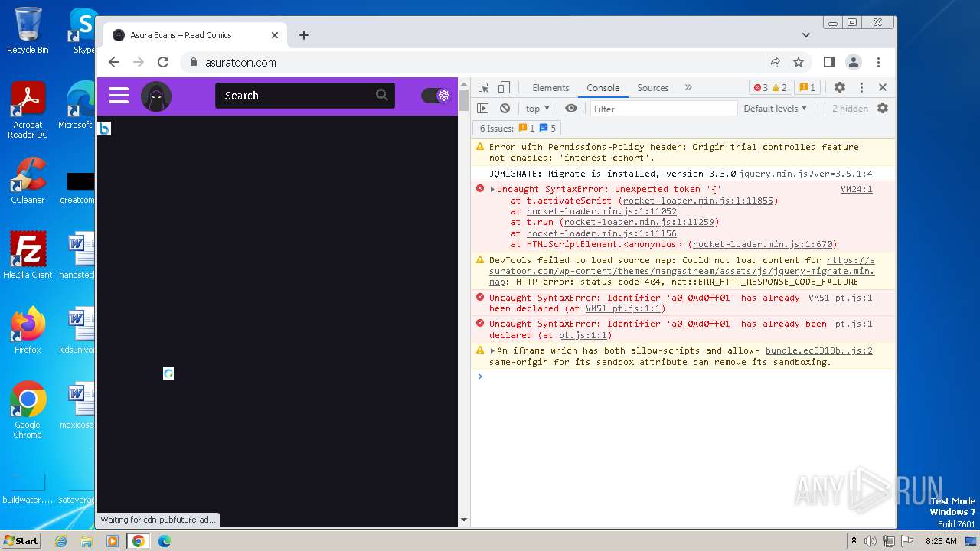The image size is (980, 551).
Task: Toggle the dark mode switch
Action: [x=436, y=96]
